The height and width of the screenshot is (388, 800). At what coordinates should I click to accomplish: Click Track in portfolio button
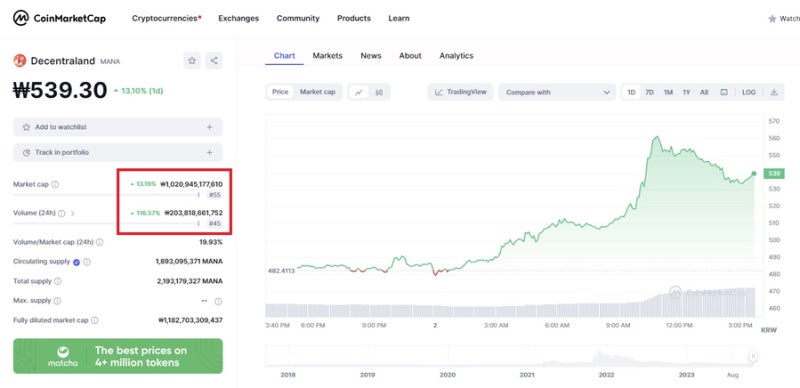[118, 153]
